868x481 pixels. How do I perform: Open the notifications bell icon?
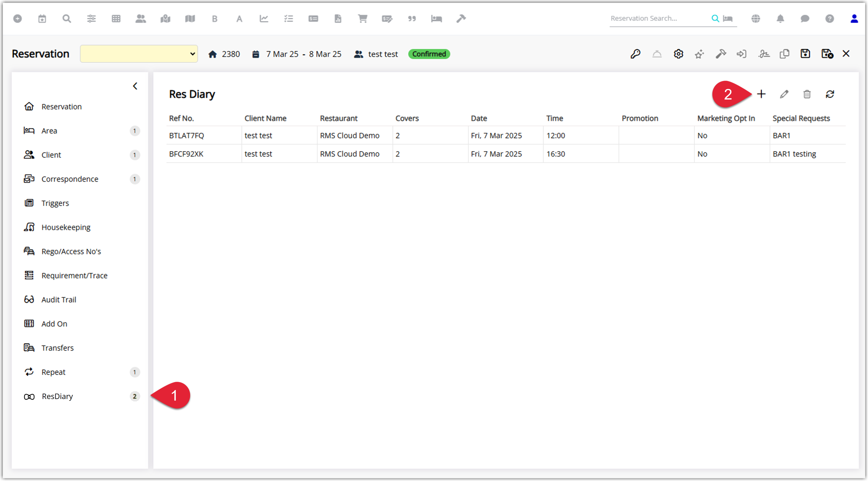[780, 19]
